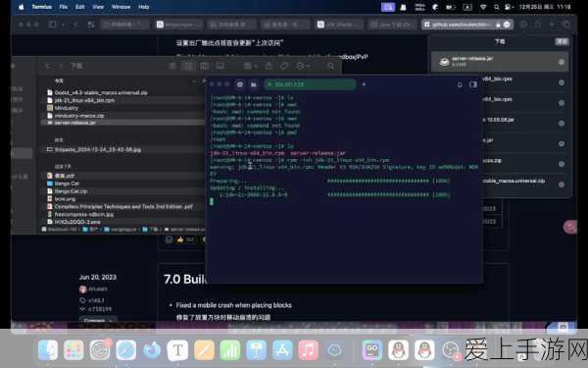The image size is (588, 368).
Task: Click the browser back arrow button
Action: pos(75,25)
